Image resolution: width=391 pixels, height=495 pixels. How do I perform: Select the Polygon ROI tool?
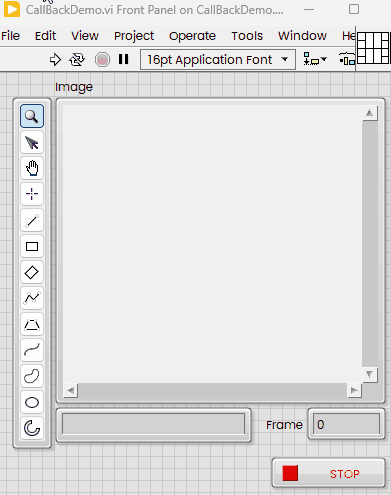(32, 324)
